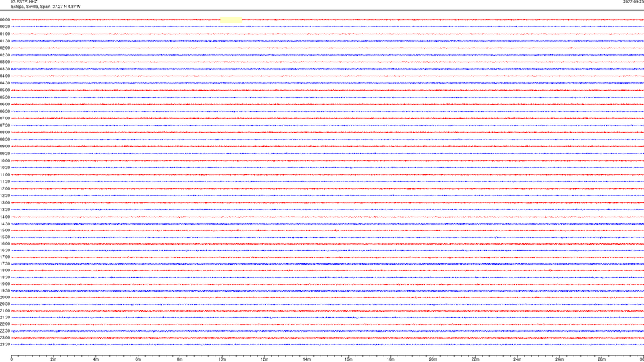The width and height of the screenshot is (644, 362).
Task: Select the 06:30 row time label
Action: [x=5, y=111]
